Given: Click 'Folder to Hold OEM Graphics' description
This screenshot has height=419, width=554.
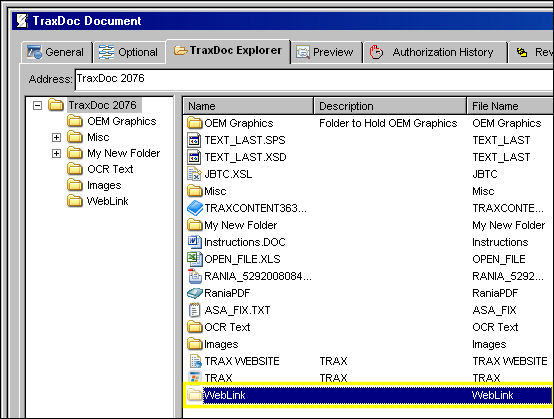Looking at the screenshot, I should point(388,123).
